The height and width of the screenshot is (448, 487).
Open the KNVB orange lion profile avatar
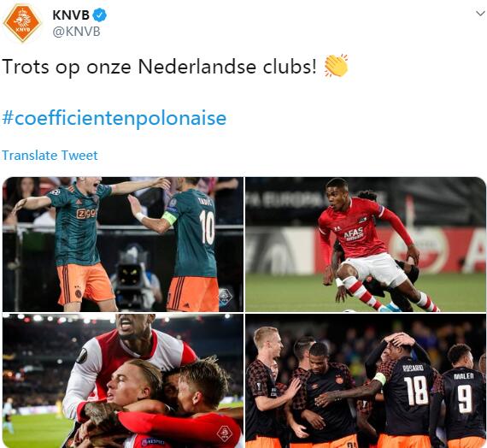point(21,23)
